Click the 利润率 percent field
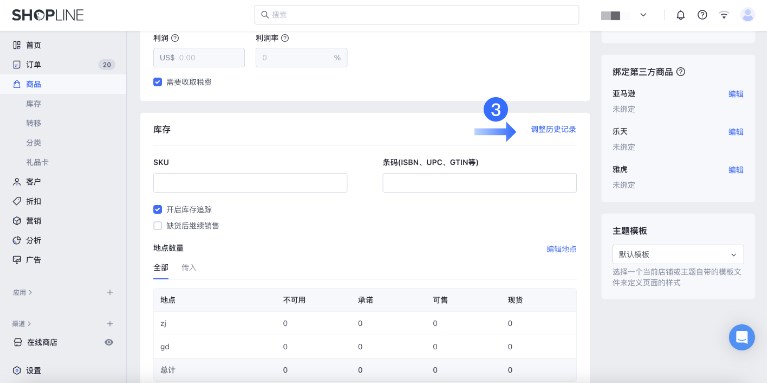767x383 pixels. (x=301, y=58)
